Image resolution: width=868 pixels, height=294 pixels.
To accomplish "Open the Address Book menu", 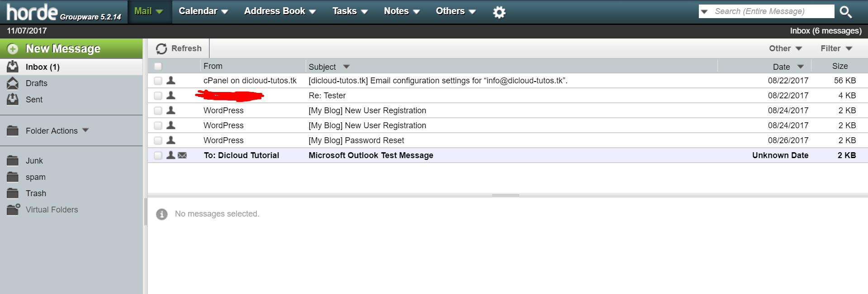I will [x=280, y=11].
